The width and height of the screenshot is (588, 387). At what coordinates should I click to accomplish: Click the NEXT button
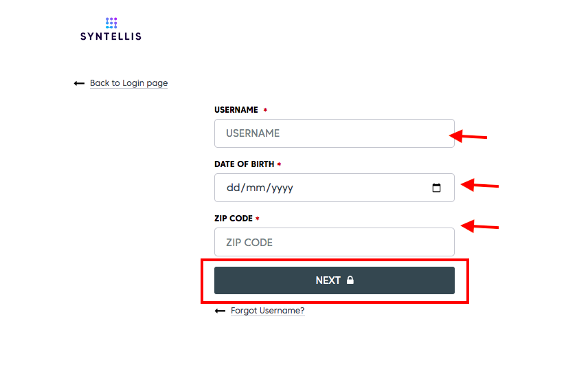tap(334, 280)
